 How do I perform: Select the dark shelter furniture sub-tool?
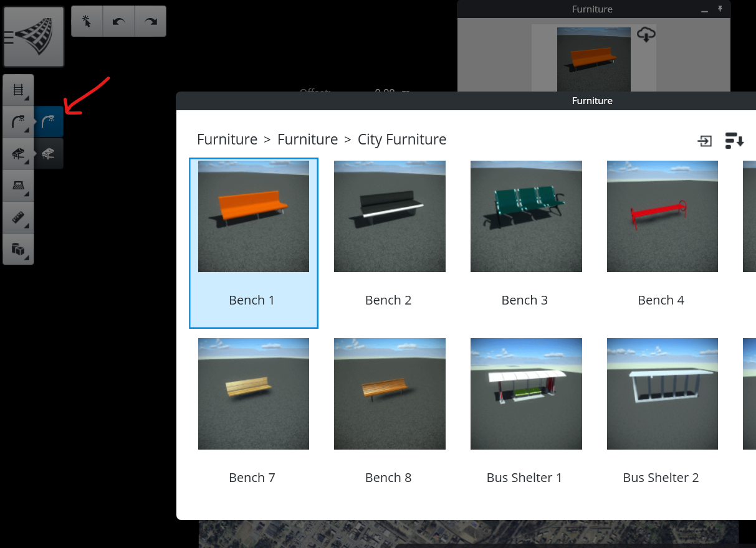[x=49, y=154]
